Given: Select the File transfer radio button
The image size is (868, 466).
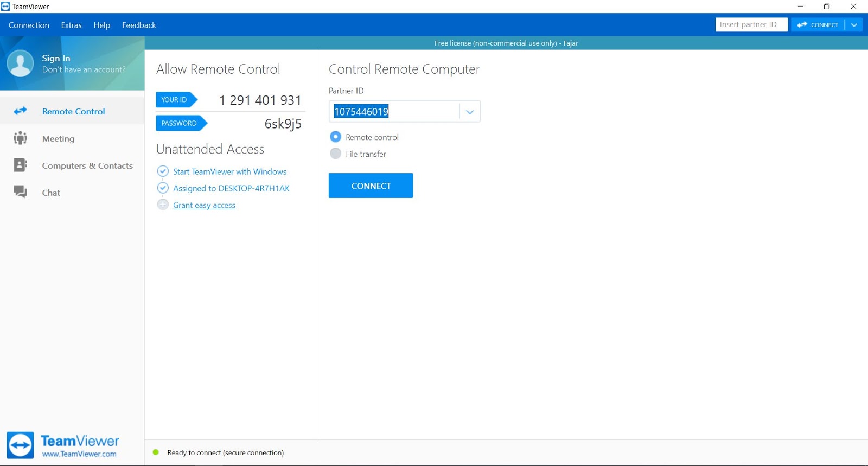Looking at the screenshot, I should (x=336, y=154).
